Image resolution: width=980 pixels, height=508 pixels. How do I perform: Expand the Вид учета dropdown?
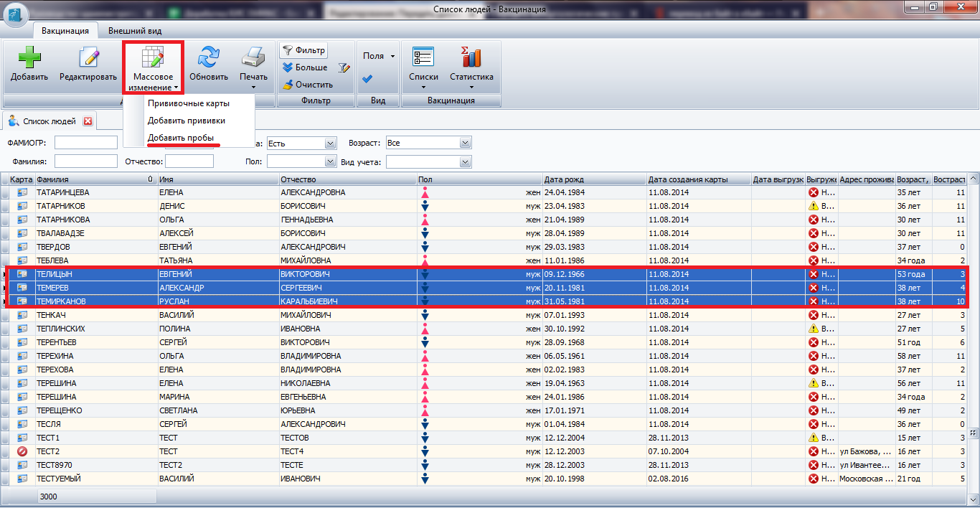[x=466, y=162]
